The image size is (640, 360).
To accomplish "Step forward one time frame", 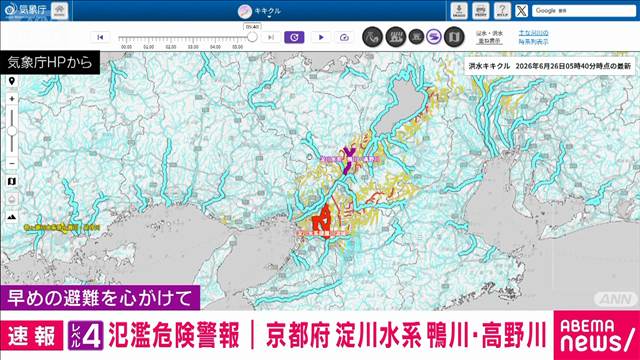I will [270, 37].
